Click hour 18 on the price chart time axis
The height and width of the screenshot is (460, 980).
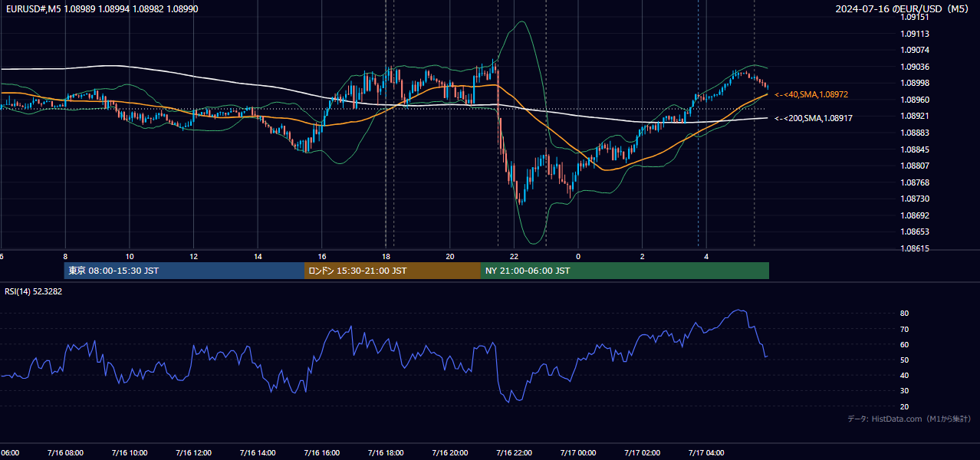pos(386,256)
